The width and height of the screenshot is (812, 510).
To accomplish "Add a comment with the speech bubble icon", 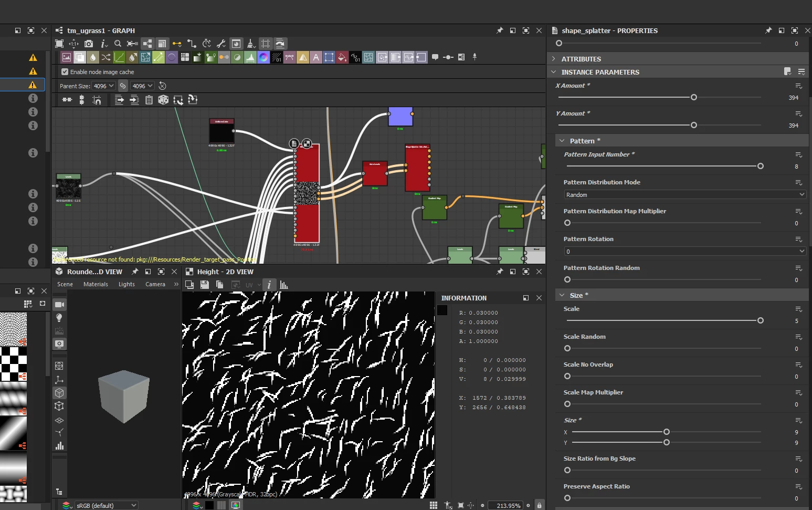I will tap(435, 57).
